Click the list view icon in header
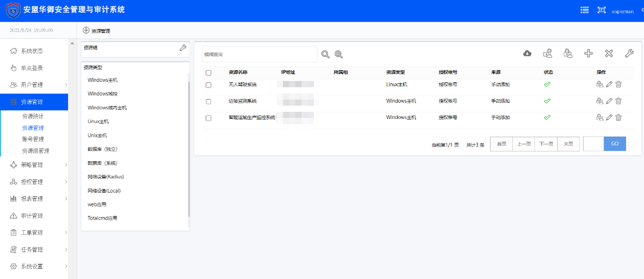The height and width of the screenshot is (279, 644). (x=585, y=10)
